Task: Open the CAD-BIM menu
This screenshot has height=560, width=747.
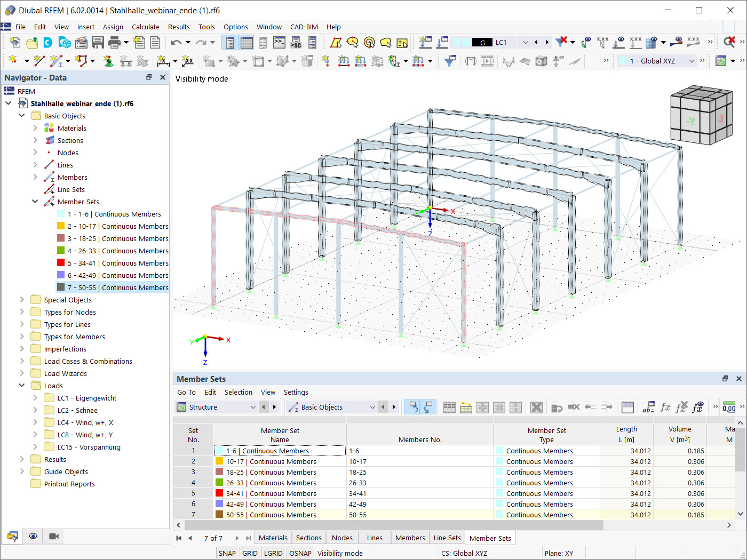Action: tap(304, 27)
